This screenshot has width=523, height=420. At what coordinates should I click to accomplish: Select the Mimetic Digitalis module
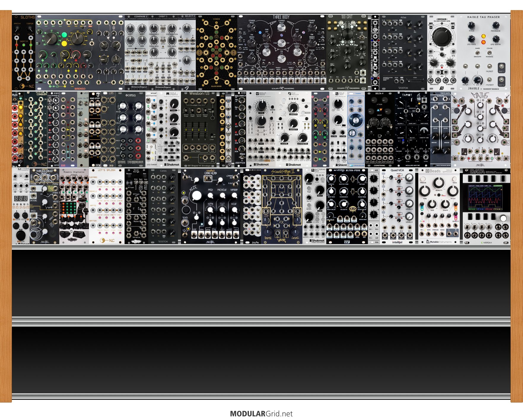74,206
